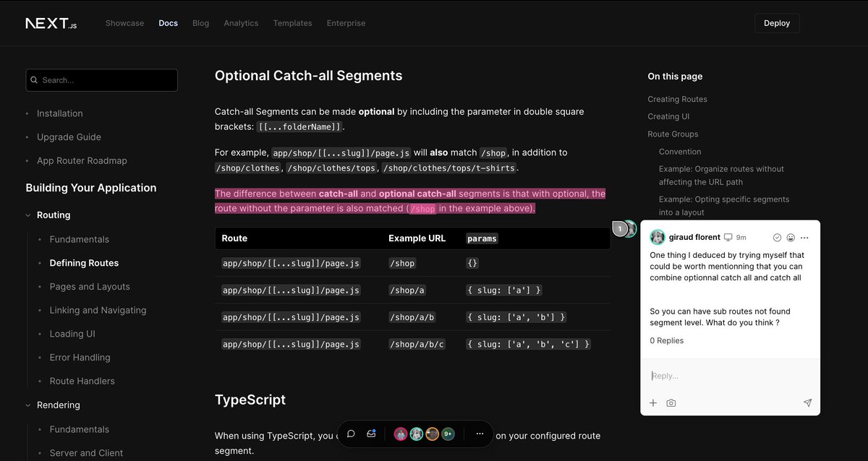The image size is (868, 461).
Task: Open Loading UI in the sidebar
Action: [x=72, y=334]
